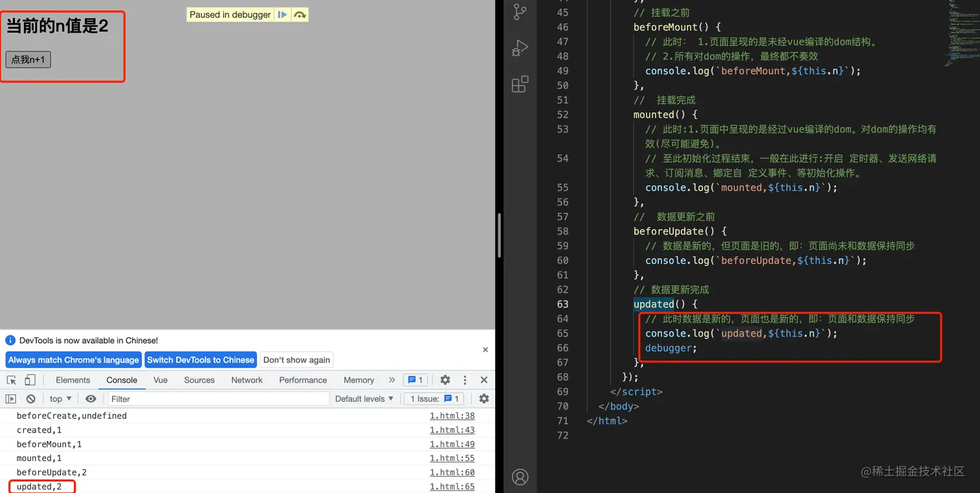Click the beforeMount,1 console message

click(49, 444)
